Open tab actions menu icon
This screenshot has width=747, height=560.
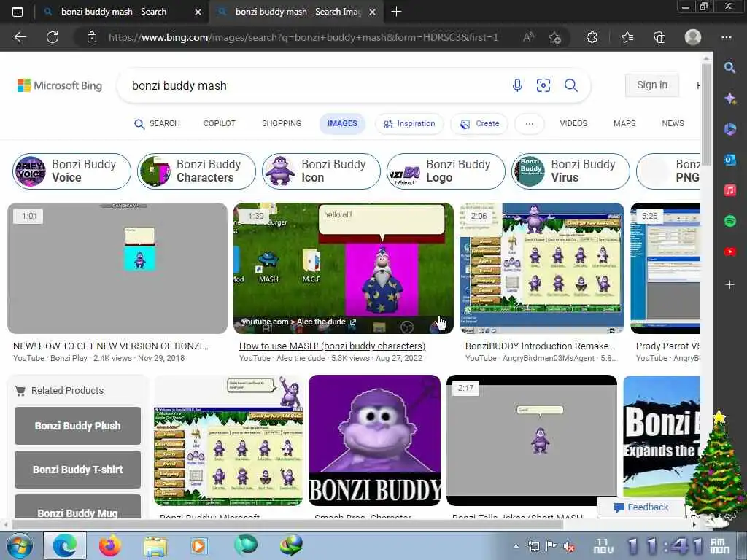pyautogui.click(x=18, y=12)
